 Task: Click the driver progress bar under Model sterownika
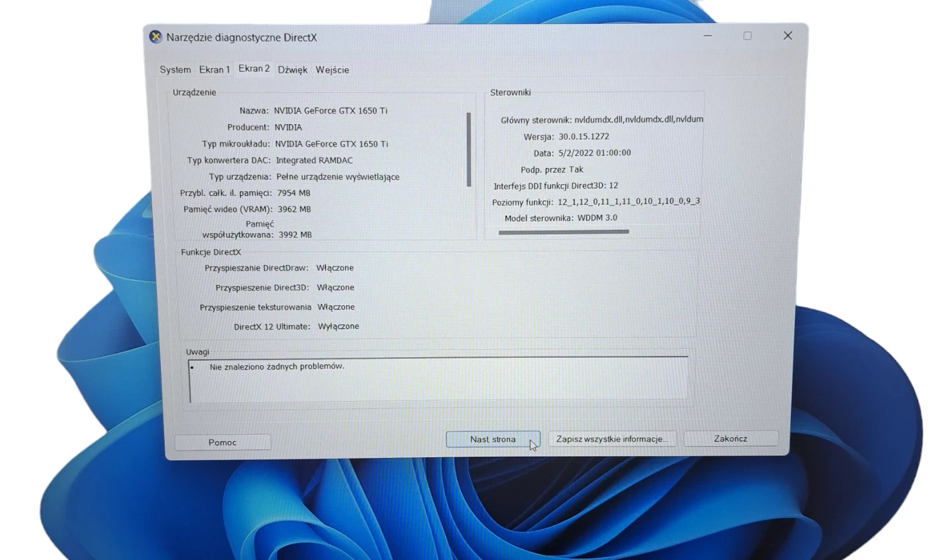coord(563,232)
